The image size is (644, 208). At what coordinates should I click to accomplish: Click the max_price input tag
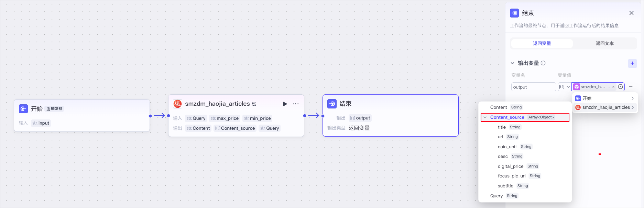click(225, 118)
